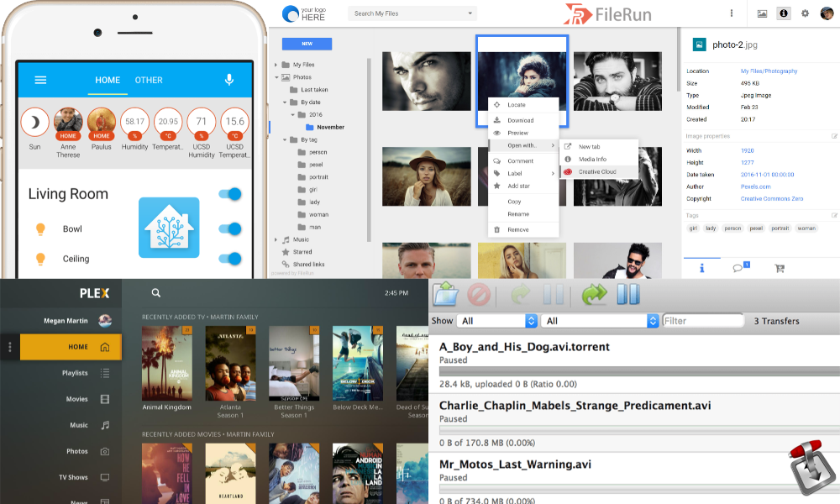Open the Home Assistant hamburger menu
This screenshot has height=504, width=840.
tap(40, 80)
